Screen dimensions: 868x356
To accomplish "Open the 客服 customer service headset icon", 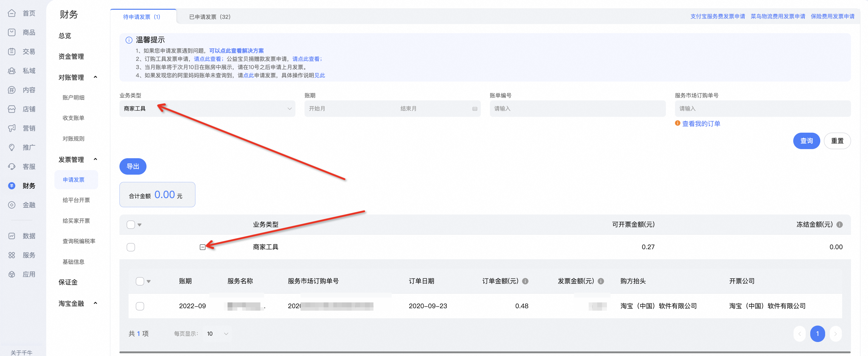I will click(12, 167).
